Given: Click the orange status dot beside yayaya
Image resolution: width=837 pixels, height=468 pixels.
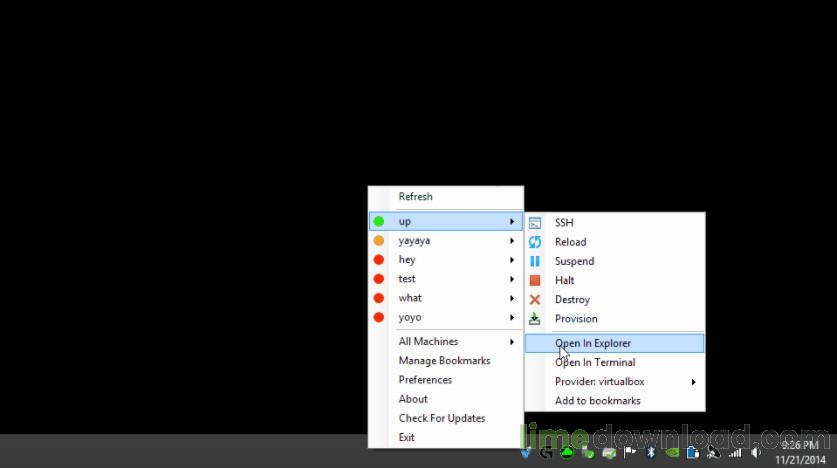Looking at the screenshot, I should coord(378,240).
